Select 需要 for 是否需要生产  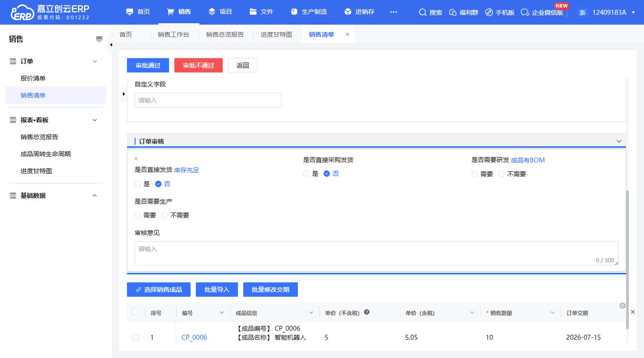coord(138,216)
